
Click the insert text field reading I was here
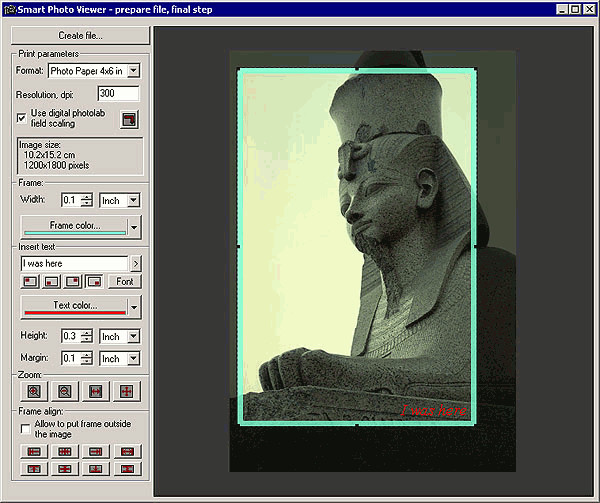pos(75,263)
